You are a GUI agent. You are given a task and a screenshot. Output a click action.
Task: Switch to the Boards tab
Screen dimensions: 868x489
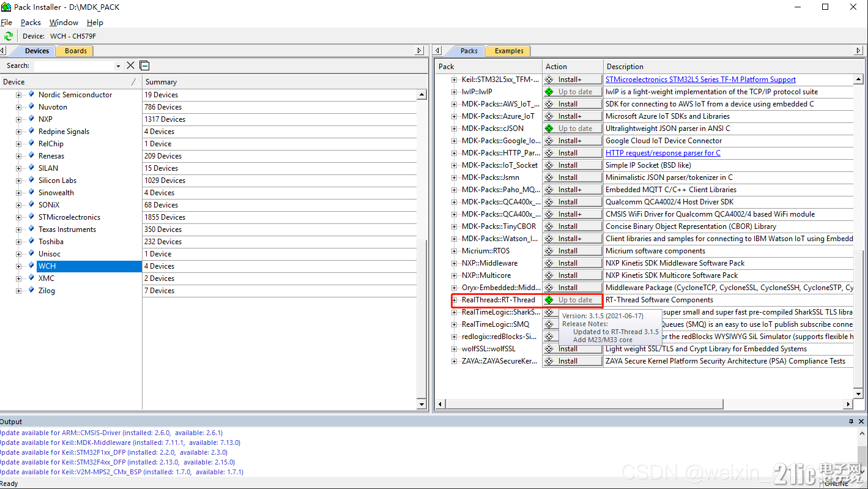pyautogui.click(x=76, y=51)
